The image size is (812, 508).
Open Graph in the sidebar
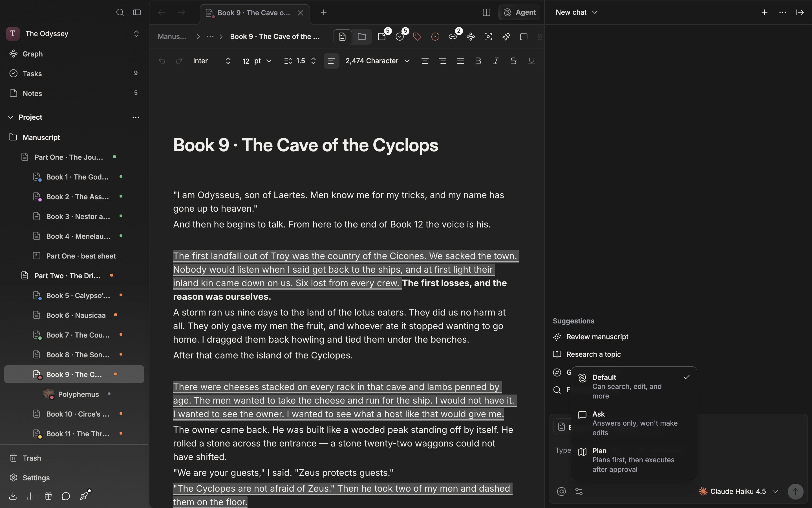pos(74,54)
